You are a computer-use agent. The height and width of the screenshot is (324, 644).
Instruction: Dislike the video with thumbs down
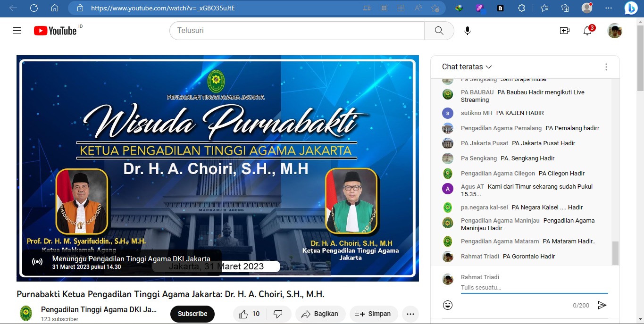[278, 314]
